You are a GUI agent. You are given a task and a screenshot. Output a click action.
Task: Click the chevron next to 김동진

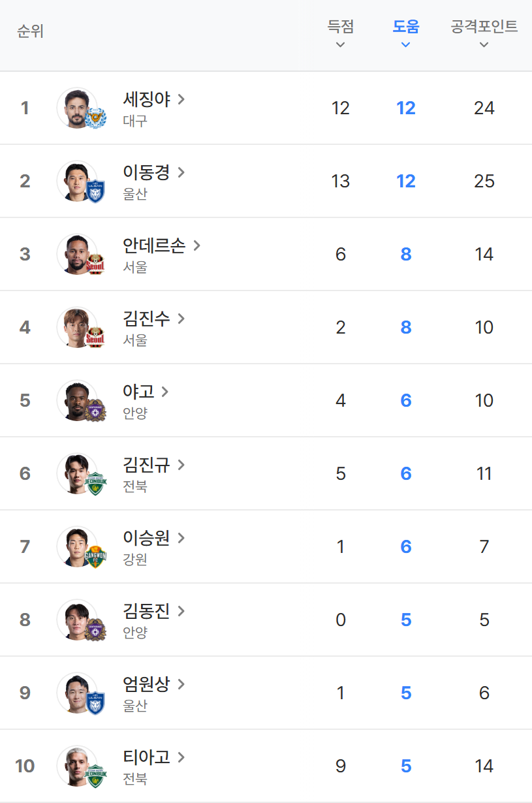(181, 611)
